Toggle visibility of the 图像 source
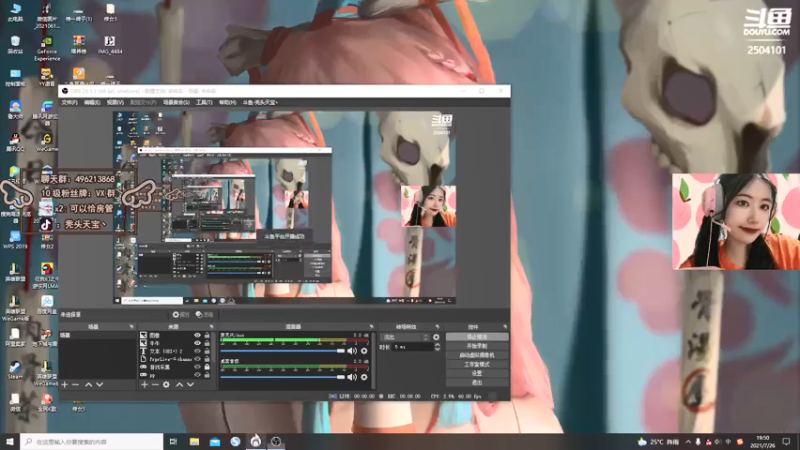Screen dimensions: 800x450 [x=197, y=336]
